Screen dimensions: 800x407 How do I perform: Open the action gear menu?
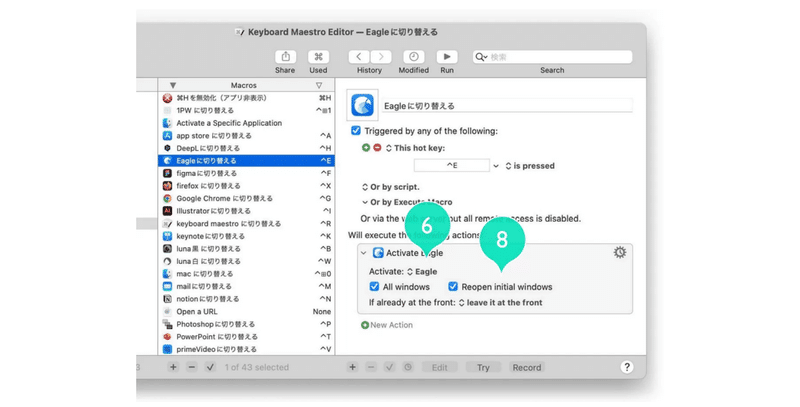tap(620, 252)
